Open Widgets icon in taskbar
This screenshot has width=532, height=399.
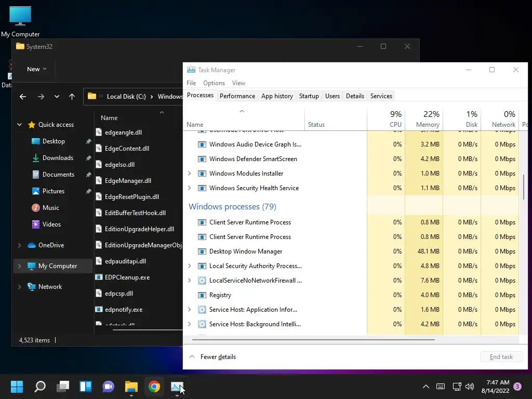pos(86,387)
